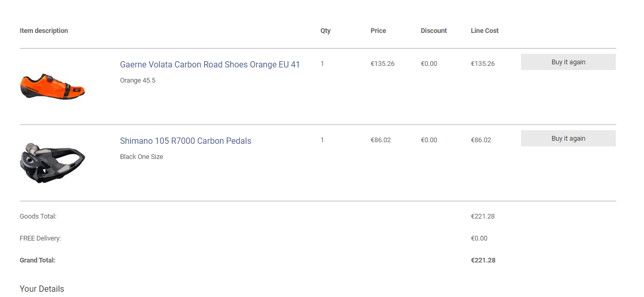
Task: Click the €0.00 delivery cost amount
Action: coord(479,238)
